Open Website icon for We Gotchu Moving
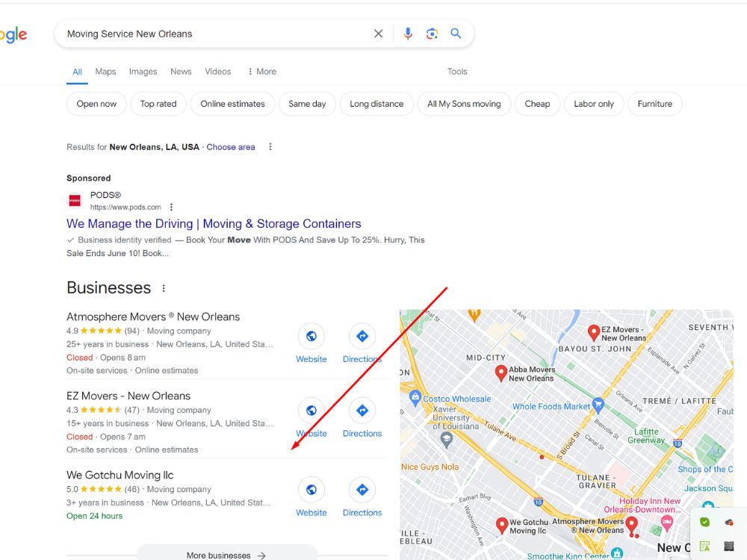Image resolution: width=747 pixels, height=560 pixels. pyautogui.click(x=311, y=490)
